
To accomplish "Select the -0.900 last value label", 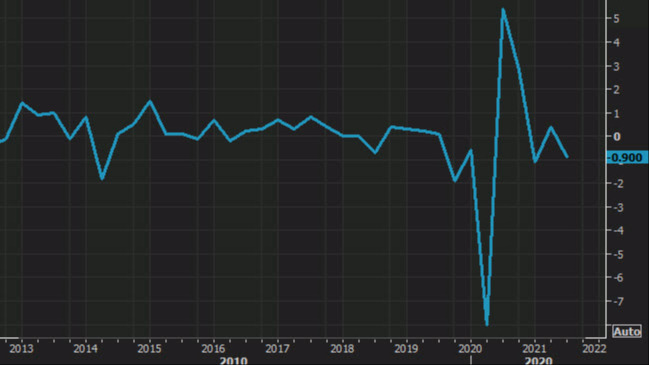I will click(627, 158).
